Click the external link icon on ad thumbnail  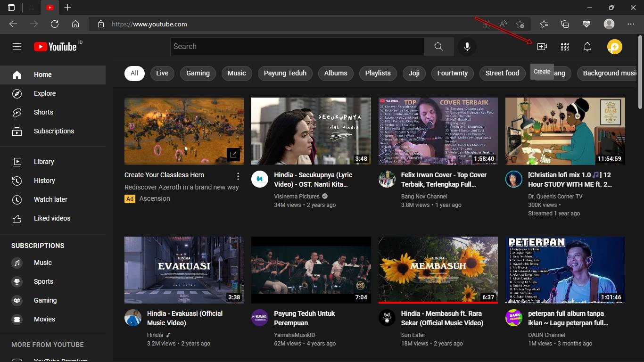[233, 154]
